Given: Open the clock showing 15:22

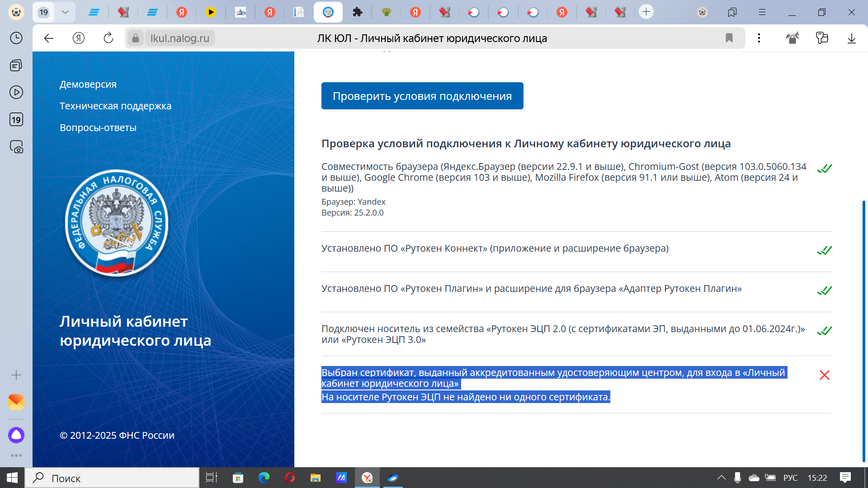Looking at the screenshot, I should tap(817, 478).
